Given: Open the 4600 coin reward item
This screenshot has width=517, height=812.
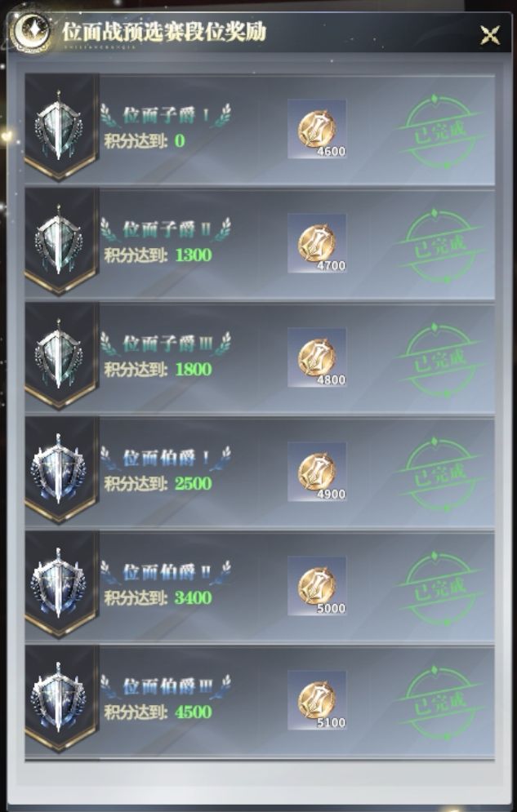Looking at the screenshot, I should pos(317,129).
